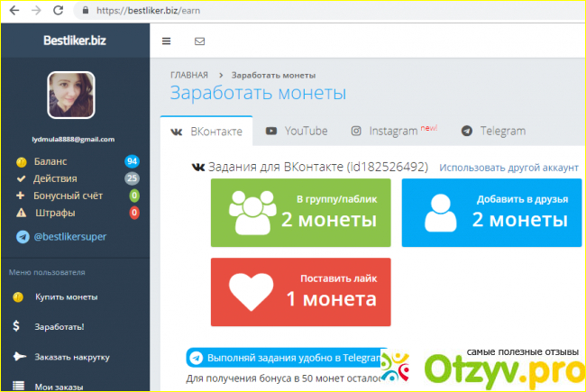The image size is (586, 392).
Task: Click the warning icon next to Штрафы
Action: pos(21,213)
